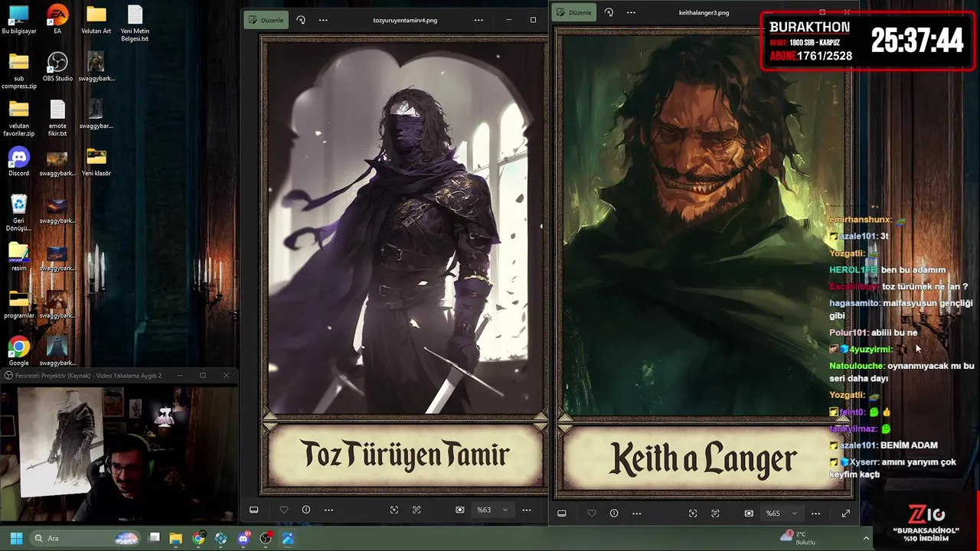Open bottom-left ellipsis menu in tozyuruyentamir window
Screen dimensions: 980x551
point(328,510)
